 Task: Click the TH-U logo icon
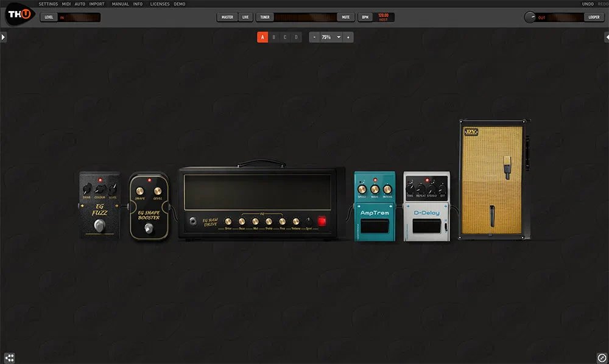[x=19, y=15]
